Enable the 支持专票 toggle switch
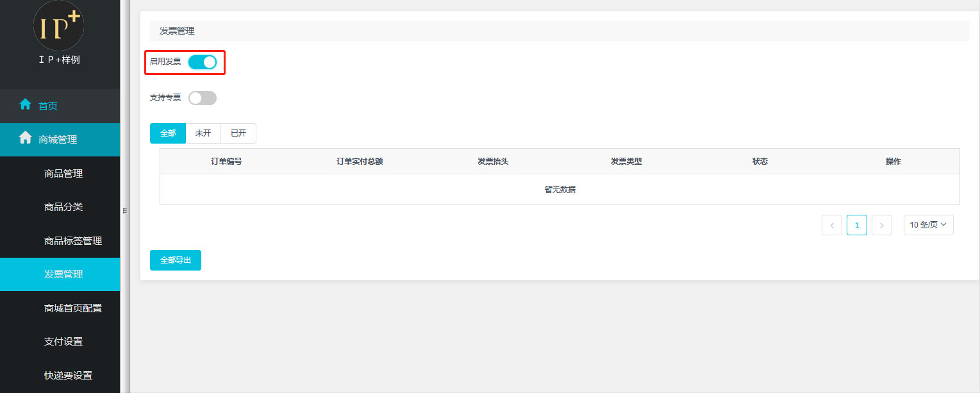This screenshot has height=393, width=980. [x=203, y=98]
